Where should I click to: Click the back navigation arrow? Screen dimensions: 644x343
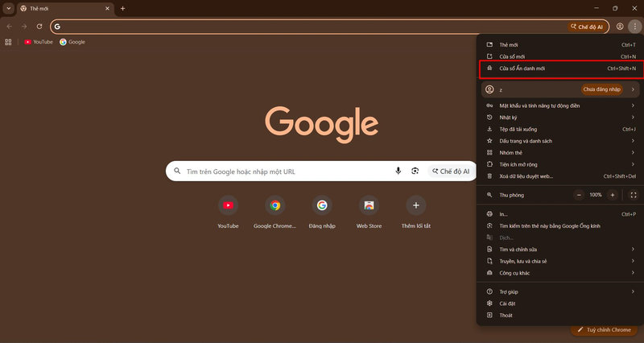10,27
